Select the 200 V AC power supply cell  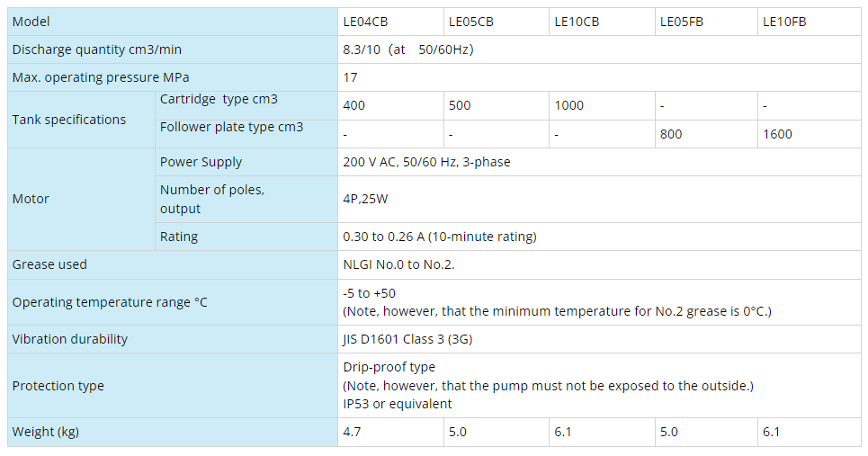click(x=600, y=162)
